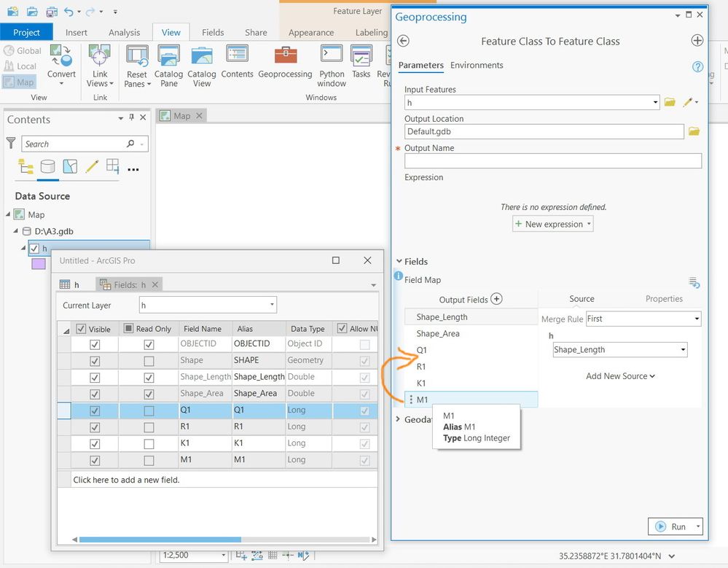The width and height of the screenshot is (728, 568).
Task: Go back using Geoprocessing back arrow
Action: (x=404, y=42)
